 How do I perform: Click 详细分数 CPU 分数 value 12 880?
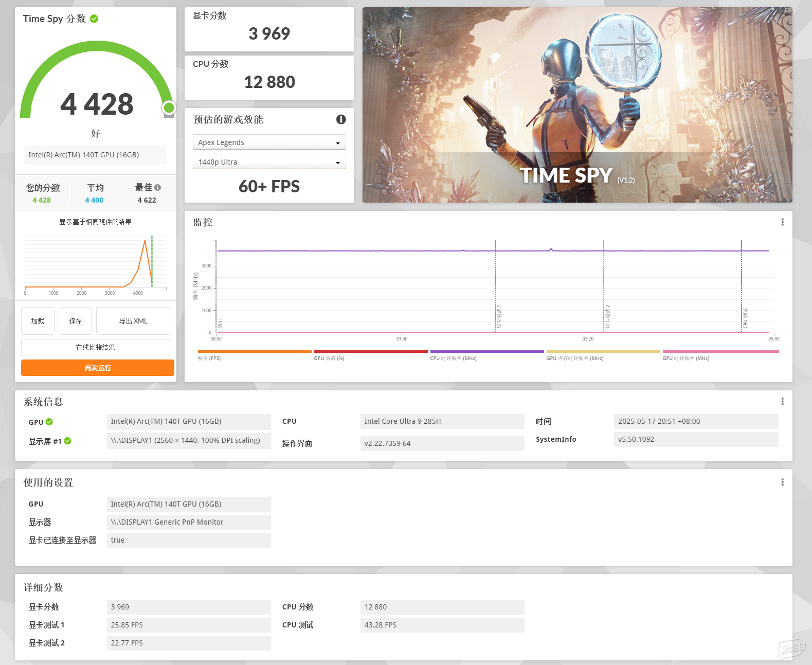[442, 607]
